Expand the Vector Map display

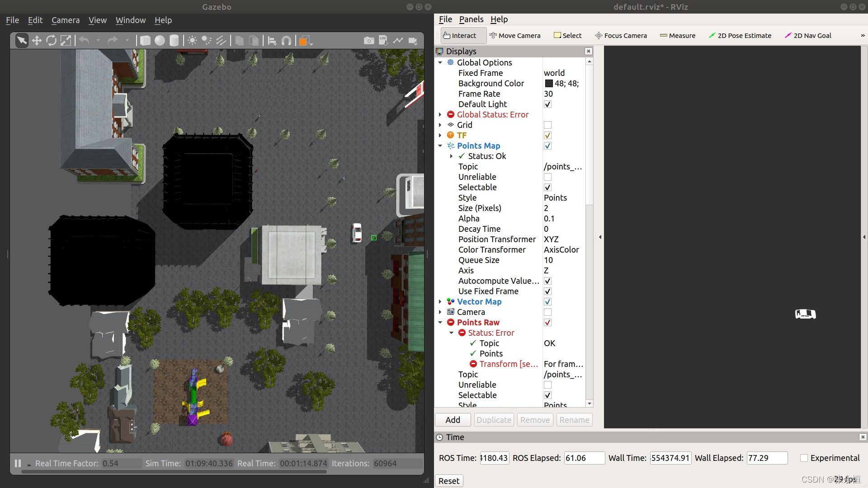(x=440, y=302)
